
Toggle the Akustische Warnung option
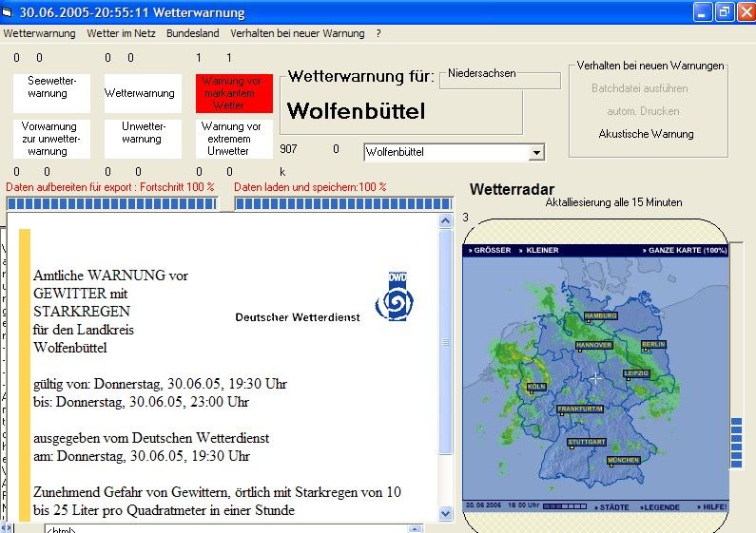[x=646, y=134]
